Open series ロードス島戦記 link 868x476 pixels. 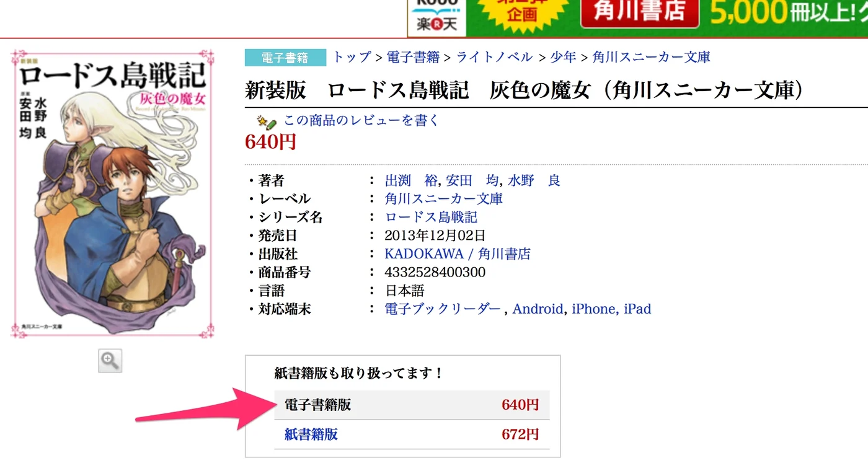(x=431, y=218)
